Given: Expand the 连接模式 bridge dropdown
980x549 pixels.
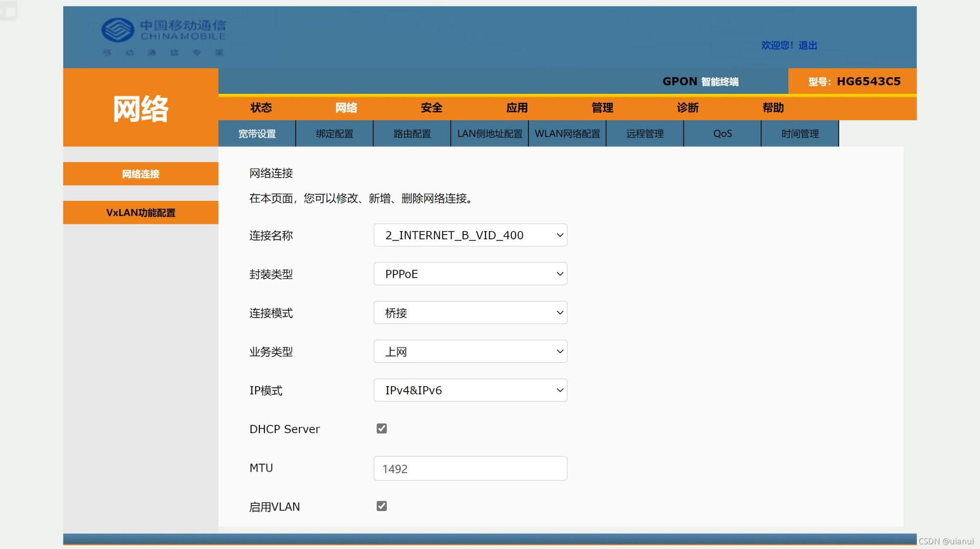Looking at the screenshot, I should (x=470, y=313).
